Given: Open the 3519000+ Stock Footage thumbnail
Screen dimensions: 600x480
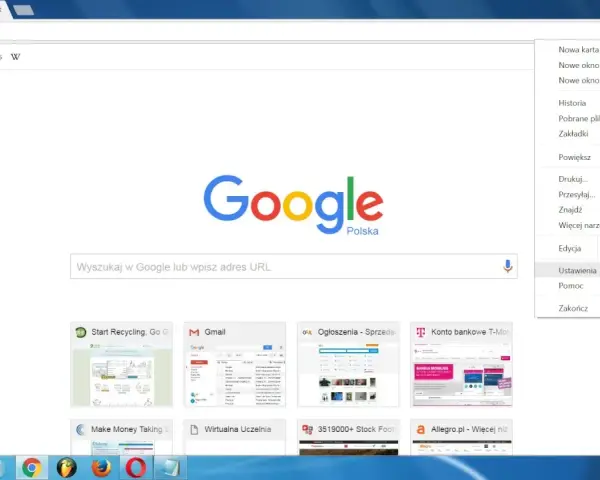Looking at the screenshot, I should tap(348, 447).
